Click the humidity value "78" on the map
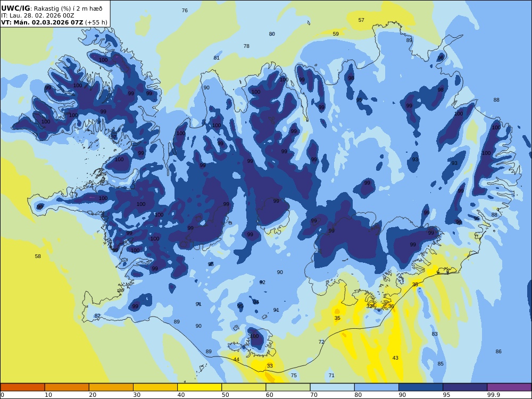The height and width of the screenshot is (399, 532). point(246,46)
